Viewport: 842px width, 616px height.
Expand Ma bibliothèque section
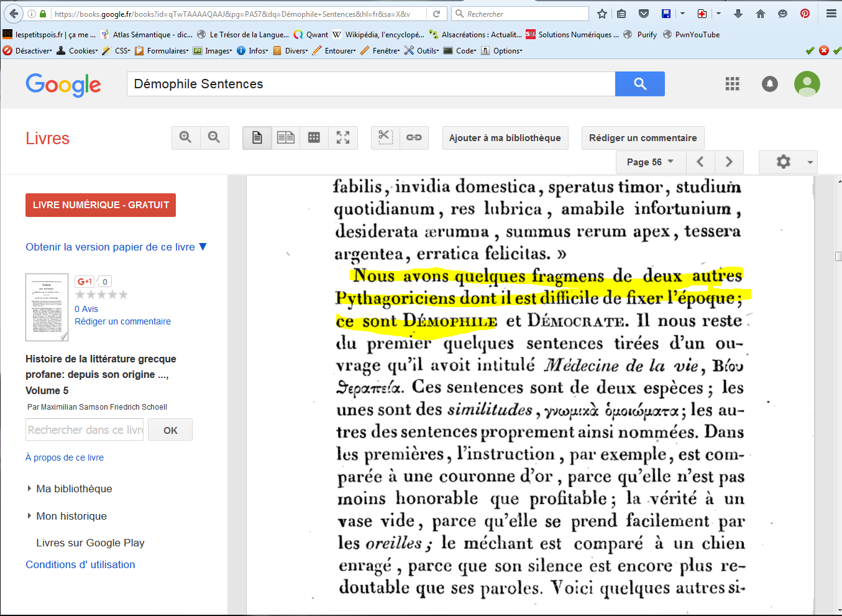74,489
